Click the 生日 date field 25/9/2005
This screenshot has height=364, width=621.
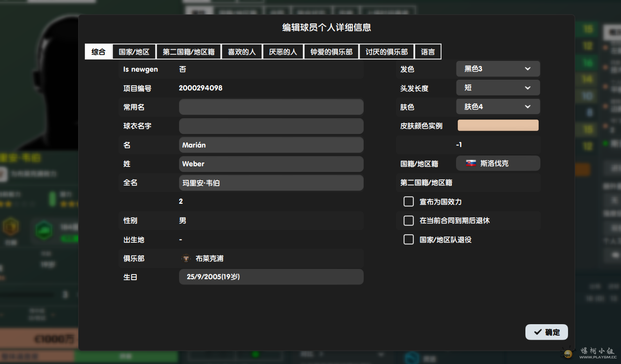(x=271, y=277)
